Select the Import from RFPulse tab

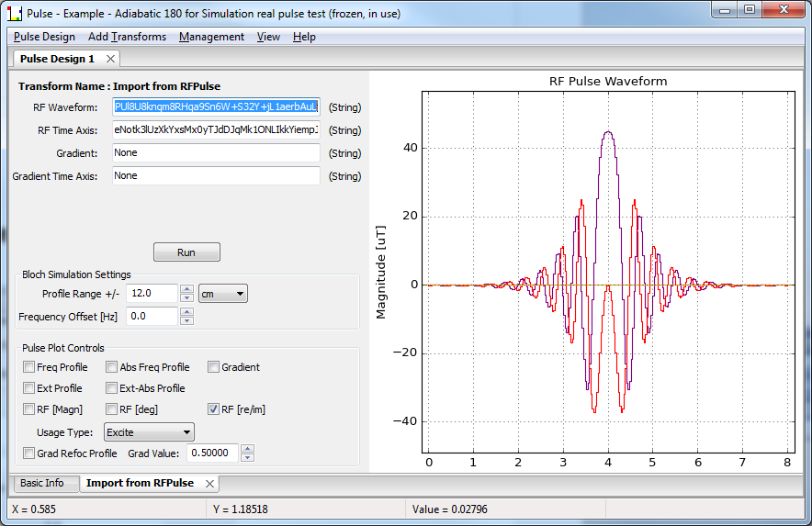point(140,483)
